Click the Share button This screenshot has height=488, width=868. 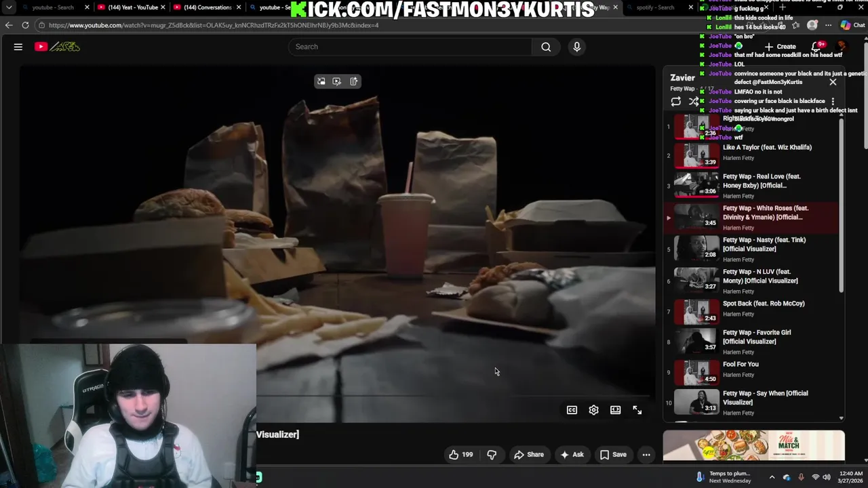click(529, 455)
